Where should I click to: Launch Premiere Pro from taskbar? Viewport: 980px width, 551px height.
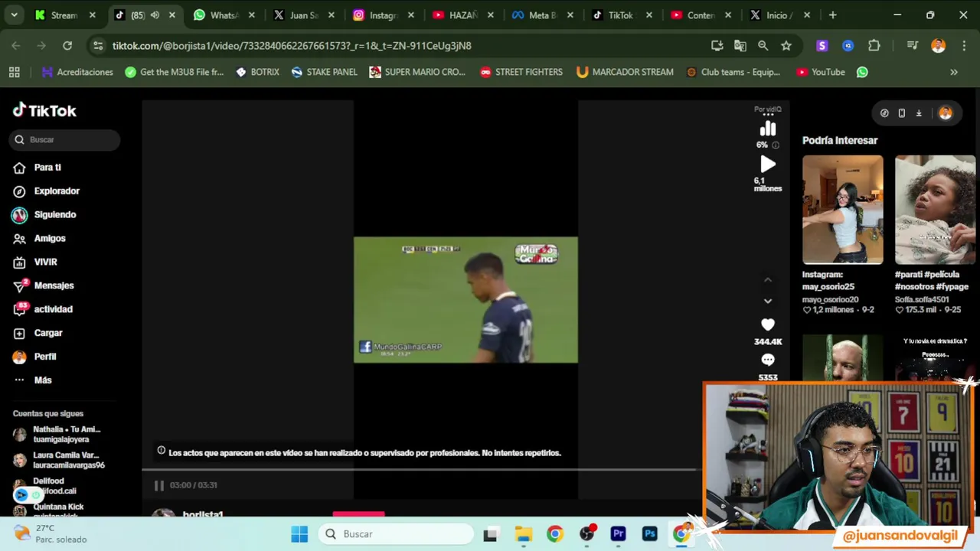tap(619, 534)
